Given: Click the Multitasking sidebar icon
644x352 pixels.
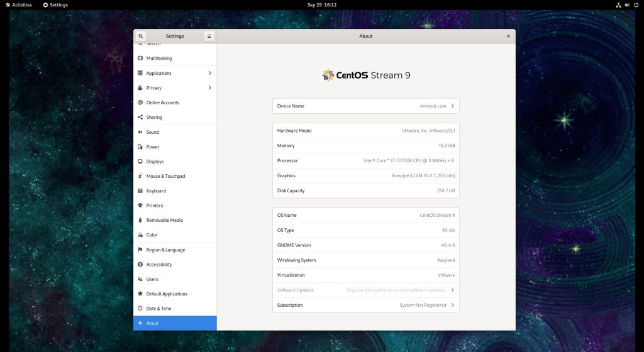Looking at the screenshot, I should pos(140,58).
